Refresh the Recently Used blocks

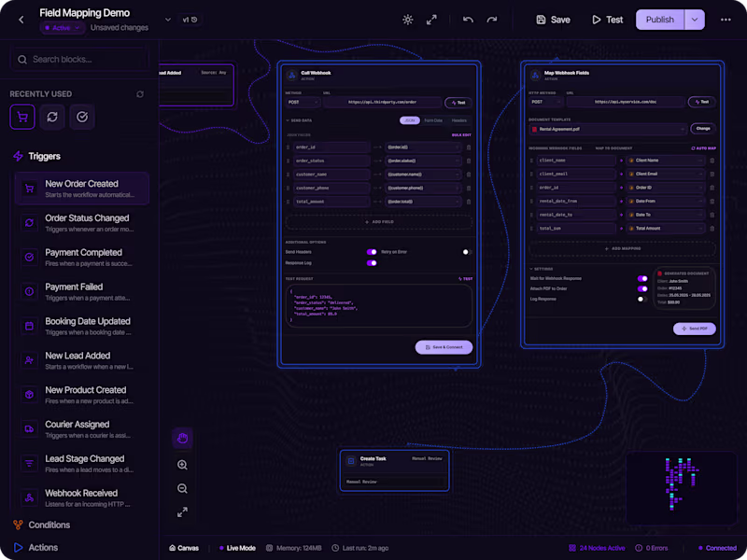click(140, 94)
